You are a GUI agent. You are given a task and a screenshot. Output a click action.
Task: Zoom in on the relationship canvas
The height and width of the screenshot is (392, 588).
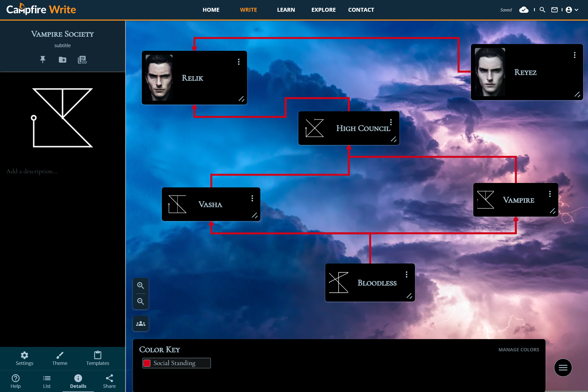point(141,286)
